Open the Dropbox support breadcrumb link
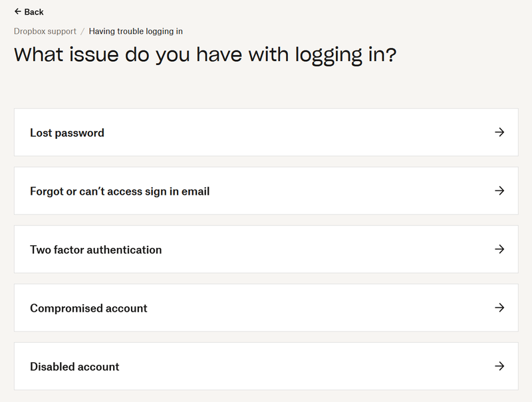532x402 pixels. (45, 31)
